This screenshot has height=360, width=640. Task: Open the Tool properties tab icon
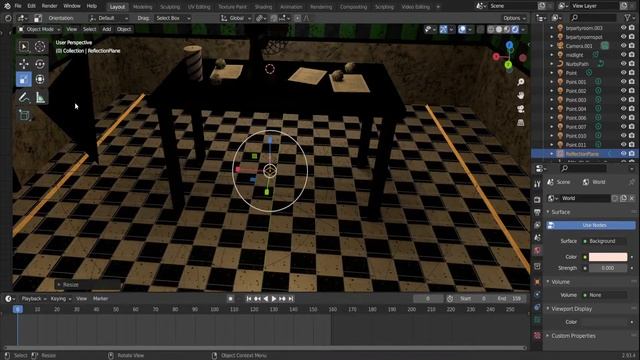(537, 184)
